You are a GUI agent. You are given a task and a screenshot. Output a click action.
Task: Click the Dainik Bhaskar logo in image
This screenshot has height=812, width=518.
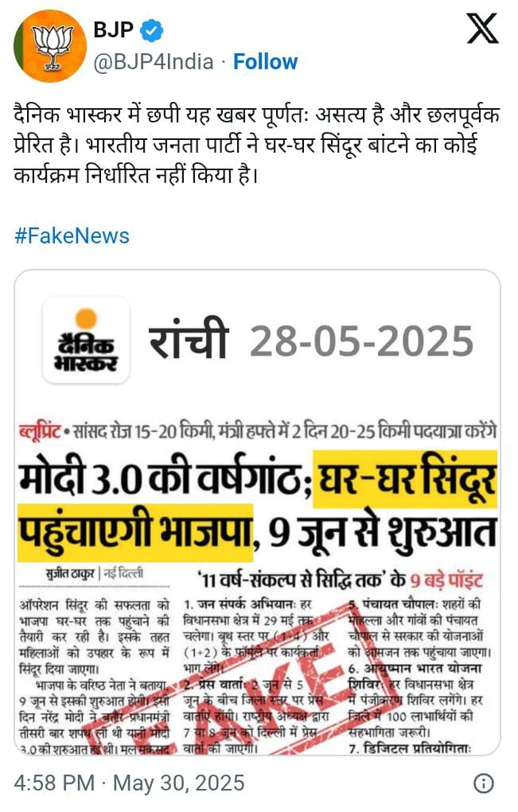86,340
